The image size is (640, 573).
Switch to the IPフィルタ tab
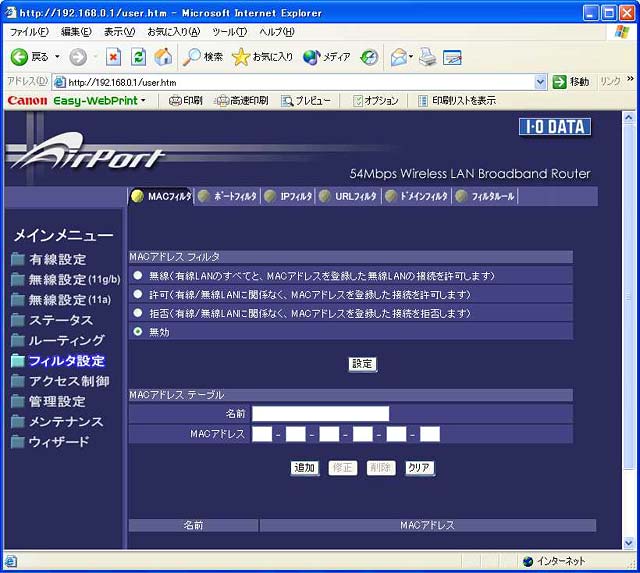pyautogui.click(x=288, y=196)
